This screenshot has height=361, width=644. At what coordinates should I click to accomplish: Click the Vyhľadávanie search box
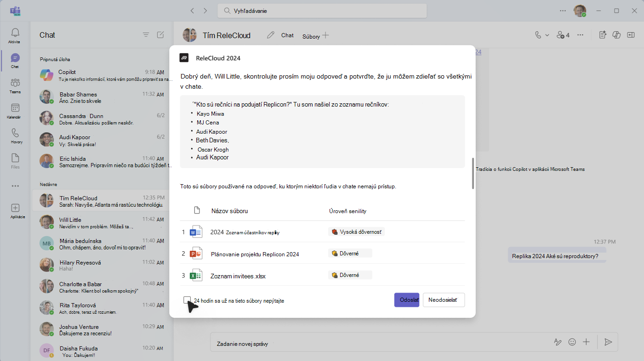[322, 11]
